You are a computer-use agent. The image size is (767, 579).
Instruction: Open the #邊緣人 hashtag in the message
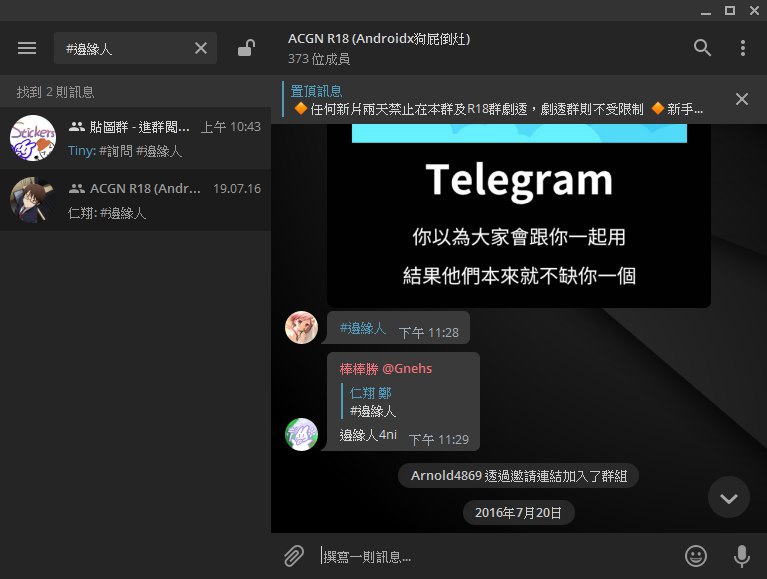[x=362, y=328]
